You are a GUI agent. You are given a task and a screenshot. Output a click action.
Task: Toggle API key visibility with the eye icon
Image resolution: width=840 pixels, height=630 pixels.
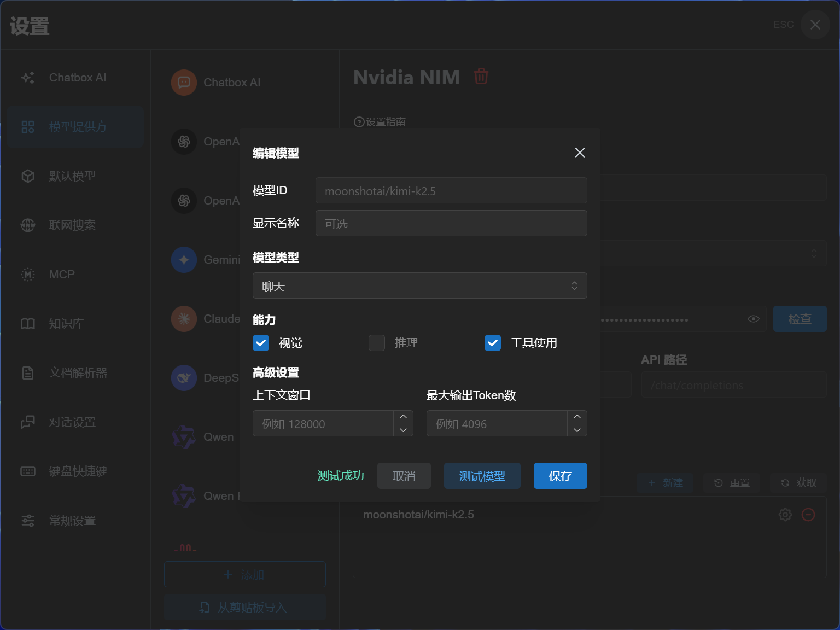click(x=753, y=319)
